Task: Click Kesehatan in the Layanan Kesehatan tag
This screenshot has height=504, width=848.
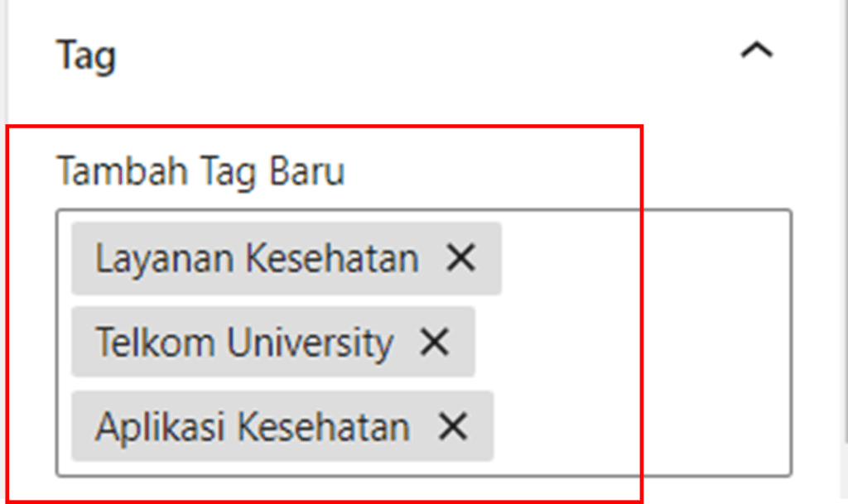Action: click(x=333, y=258)
